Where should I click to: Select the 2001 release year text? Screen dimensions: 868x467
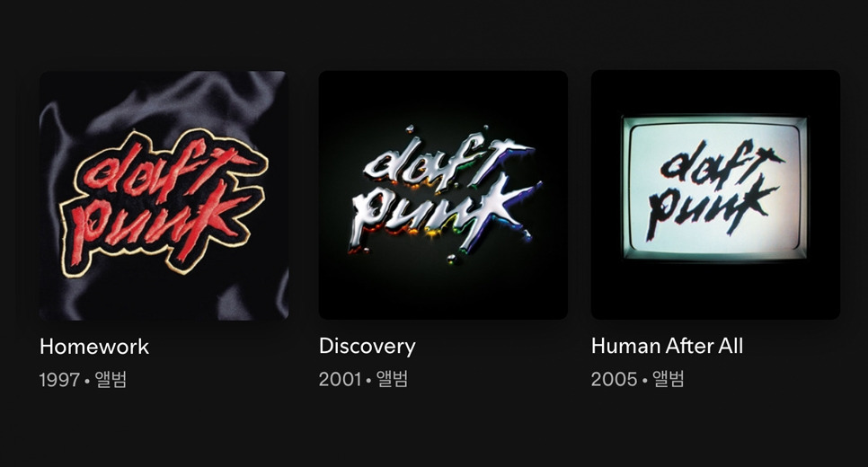pyautogui.click(x=340, y=380)
